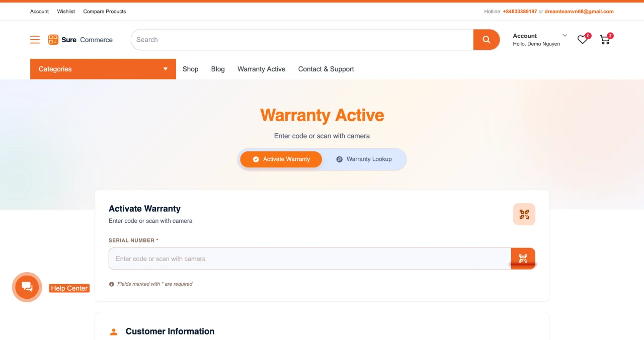Click the info icon next to required note
The height and width of the screenshot is (340, 644).
(x=112, y=284)
